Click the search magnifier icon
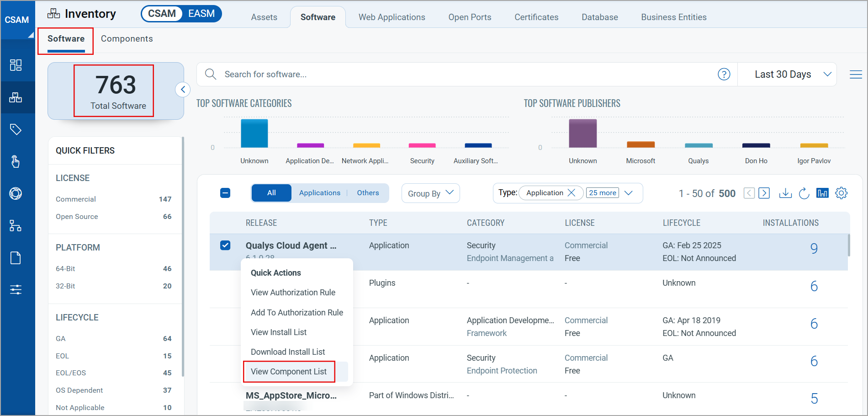This screenshot has width=868, height=416. (211, 74)
